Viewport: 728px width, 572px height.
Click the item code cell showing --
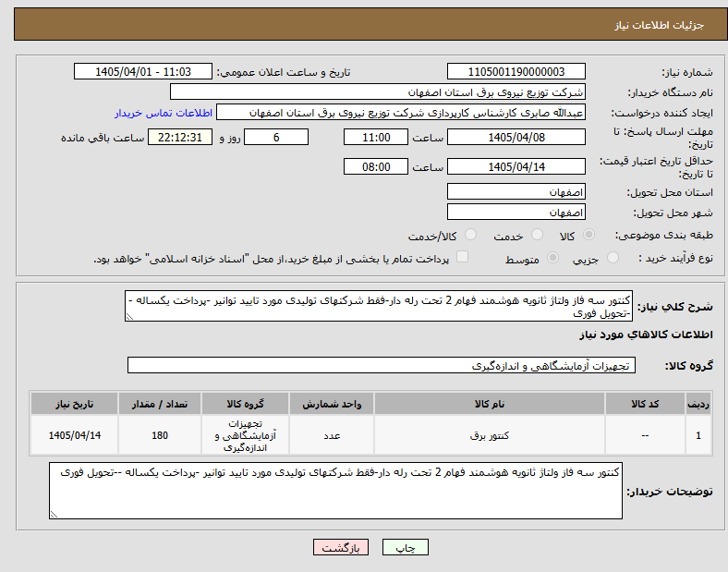pos(645,435)
